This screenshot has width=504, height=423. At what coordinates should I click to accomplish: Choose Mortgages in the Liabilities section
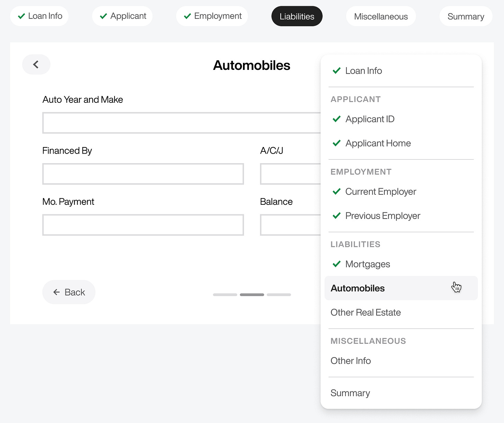[367, 265]
